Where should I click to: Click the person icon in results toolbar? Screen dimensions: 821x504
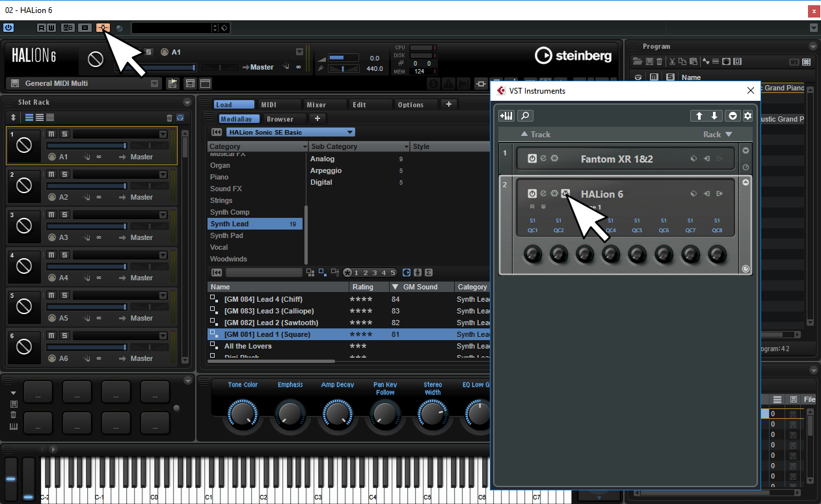418,272
